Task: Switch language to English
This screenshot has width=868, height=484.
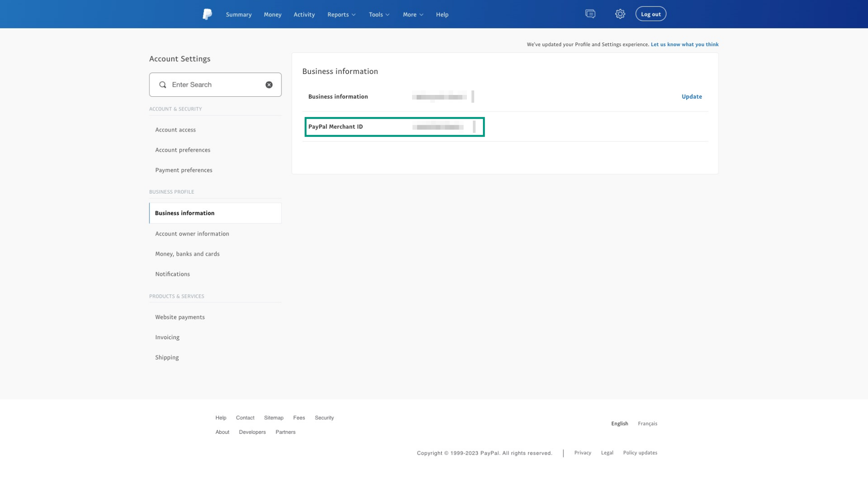Action: point(619,424)
